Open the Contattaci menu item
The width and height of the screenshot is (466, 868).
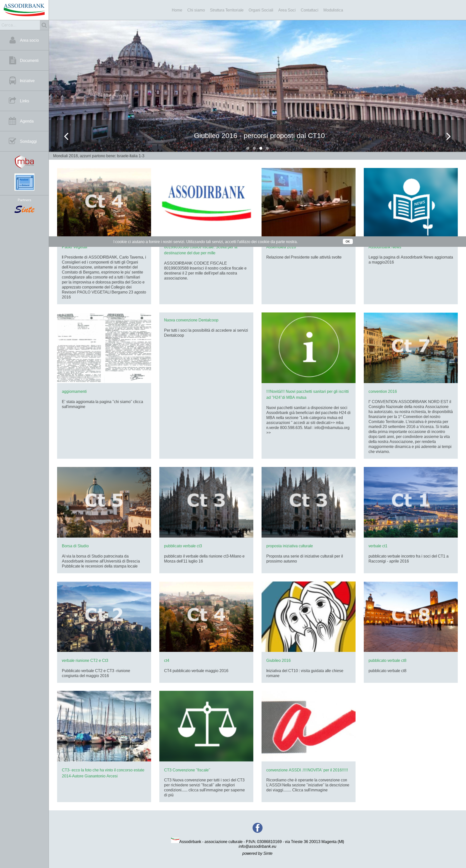tap(309, 10)
